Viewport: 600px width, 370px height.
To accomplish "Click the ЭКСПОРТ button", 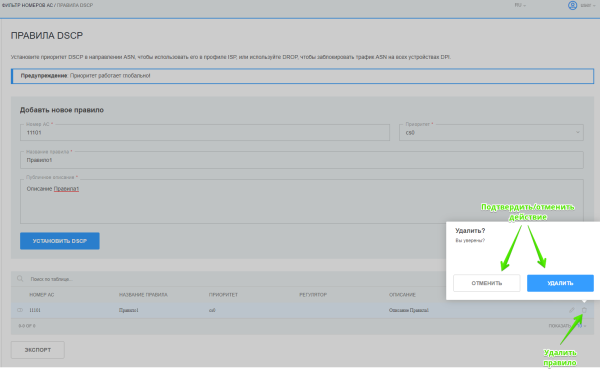I will click(x=38, y=350).
